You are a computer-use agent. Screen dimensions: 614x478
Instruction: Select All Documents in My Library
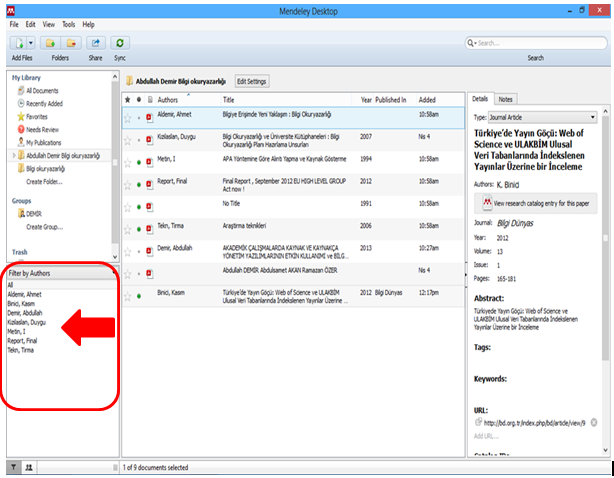42,91
